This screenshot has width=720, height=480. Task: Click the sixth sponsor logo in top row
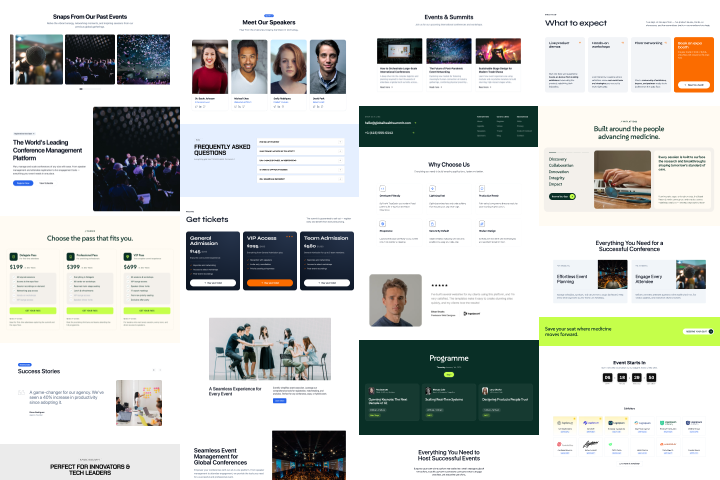(693, 423)
